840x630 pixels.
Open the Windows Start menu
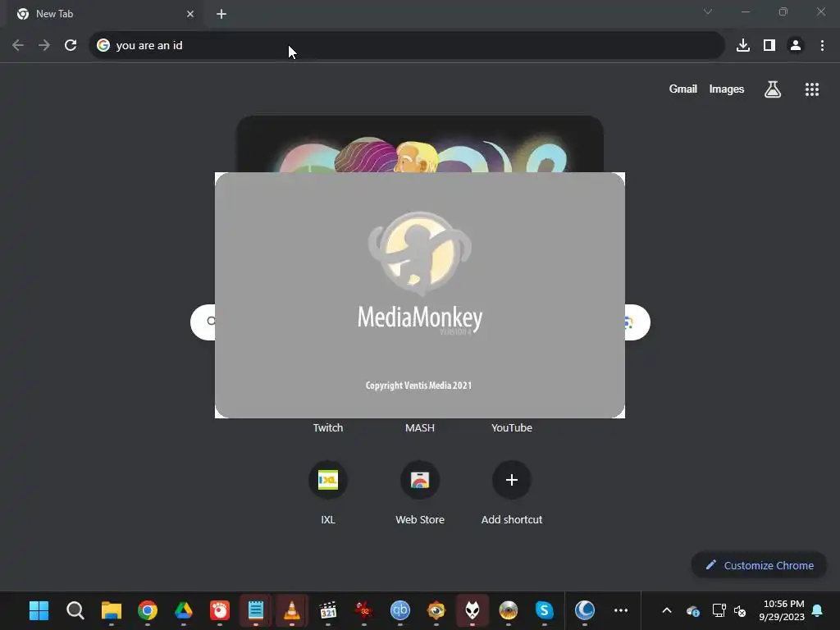pyautogui.click(x=39, y=610)
